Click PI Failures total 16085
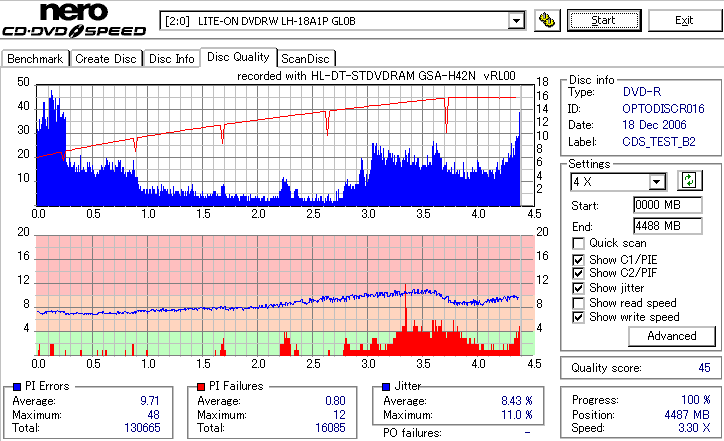Image resolution: width=724 pixels, height=441 pixels. pos(330,428)
